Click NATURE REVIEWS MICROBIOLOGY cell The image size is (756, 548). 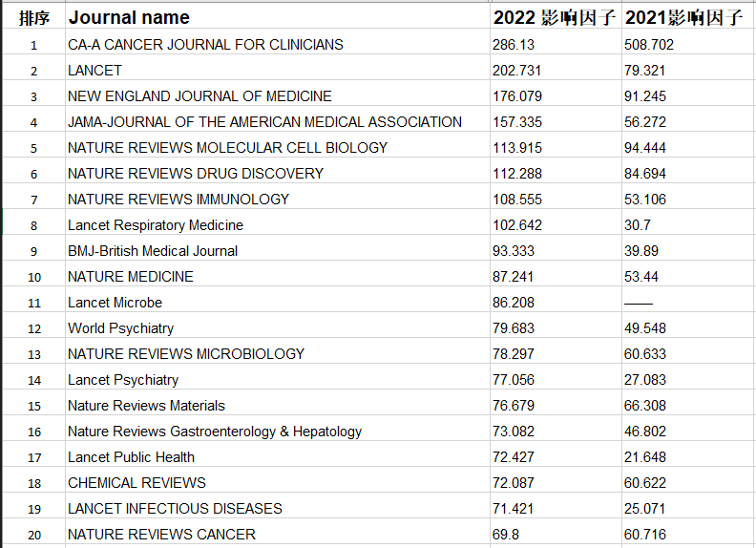277,350
